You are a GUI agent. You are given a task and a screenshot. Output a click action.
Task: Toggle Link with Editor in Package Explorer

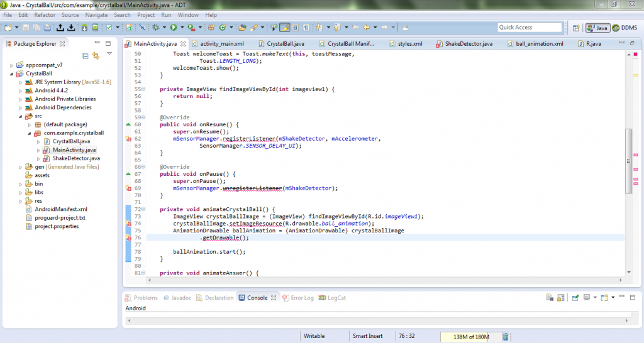(x=96, y=56)
